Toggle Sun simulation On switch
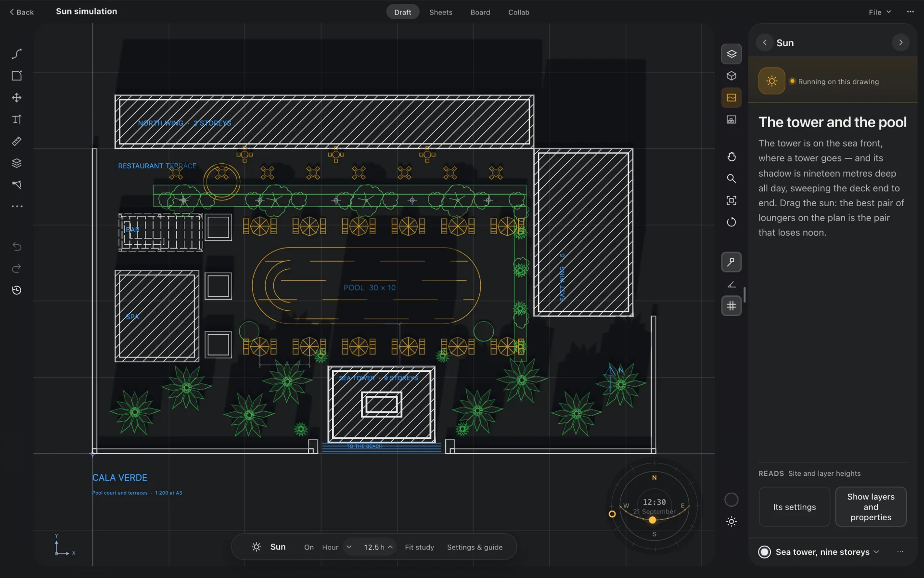 tap(309, 547)
